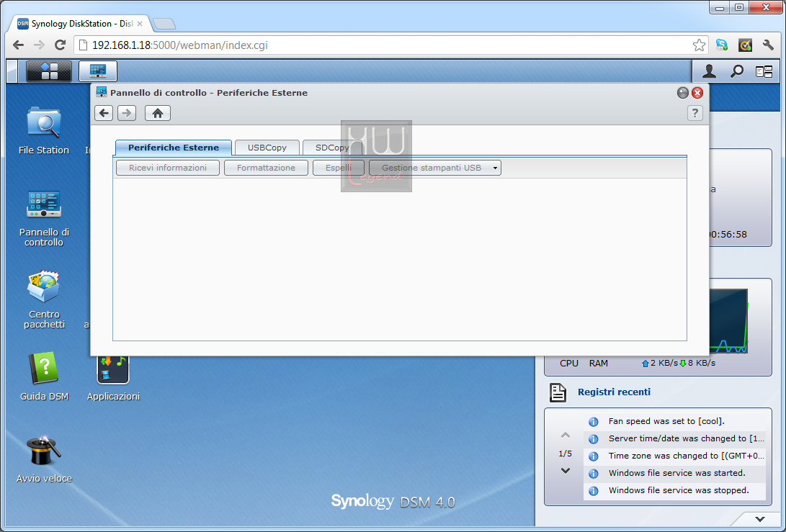Bookmark page with star icon

(x=699, y=45)
